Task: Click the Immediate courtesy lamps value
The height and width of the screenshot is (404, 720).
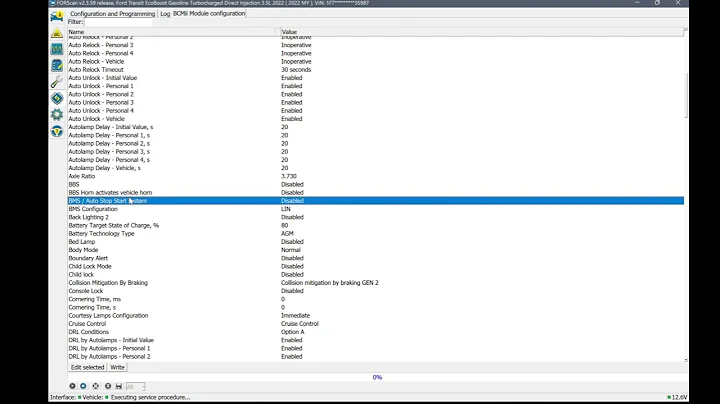Action: [296, 315]
